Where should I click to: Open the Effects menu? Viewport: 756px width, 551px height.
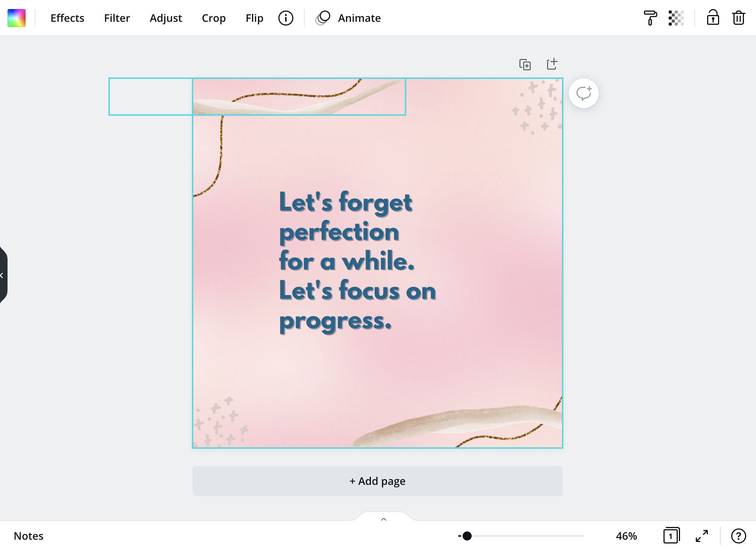(x=67, y=18)
